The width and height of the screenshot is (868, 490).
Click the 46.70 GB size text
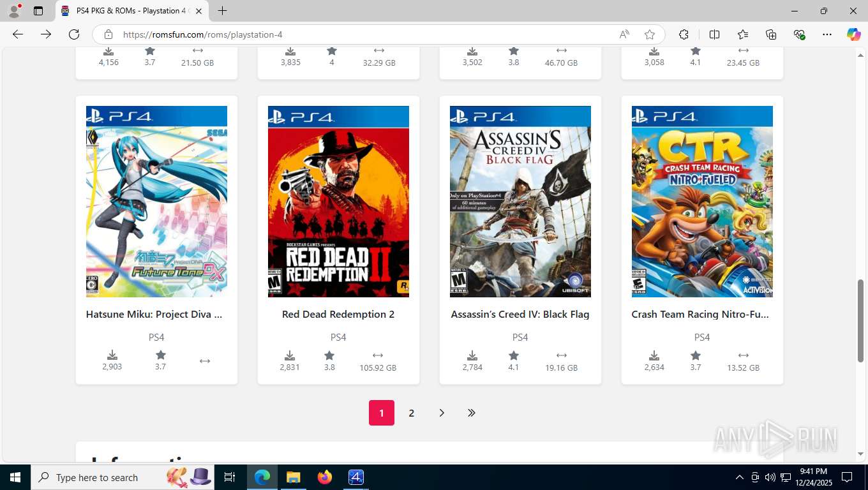[562, 63]
